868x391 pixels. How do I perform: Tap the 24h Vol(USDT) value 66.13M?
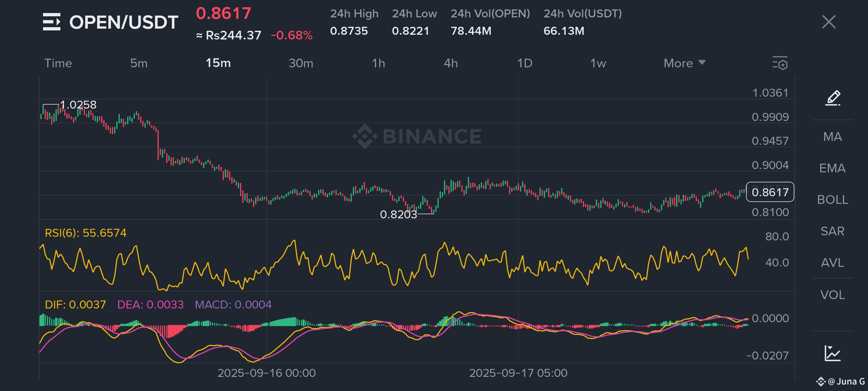pyautogui.click(x=564, y=31)
